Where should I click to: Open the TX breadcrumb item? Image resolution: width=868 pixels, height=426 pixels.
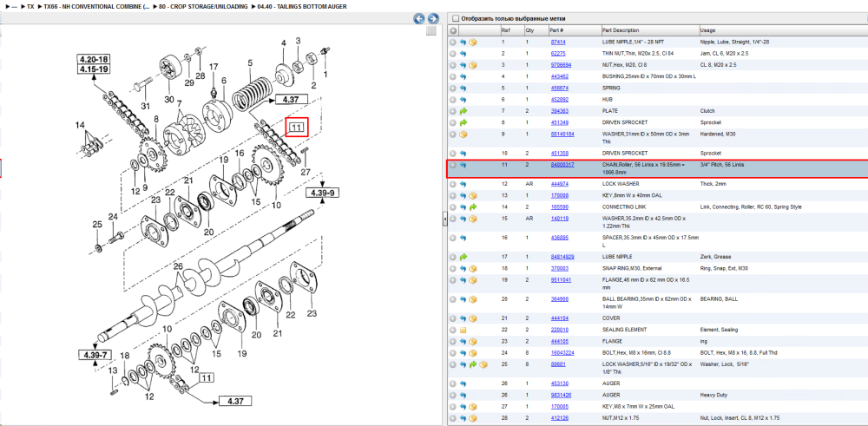click(30, 6)
